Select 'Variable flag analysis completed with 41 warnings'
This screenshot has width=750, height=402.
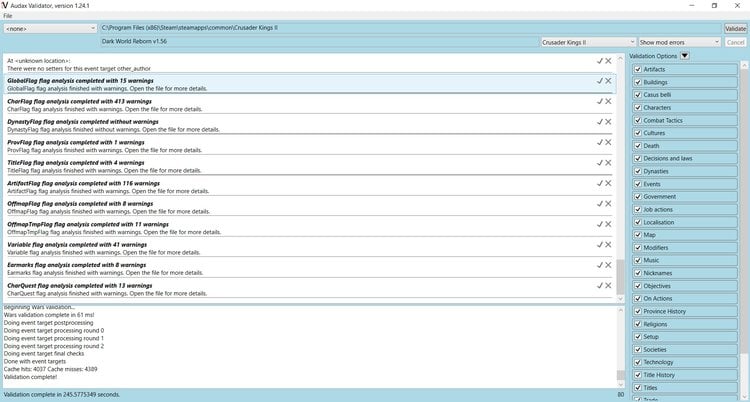click(77, 245)
